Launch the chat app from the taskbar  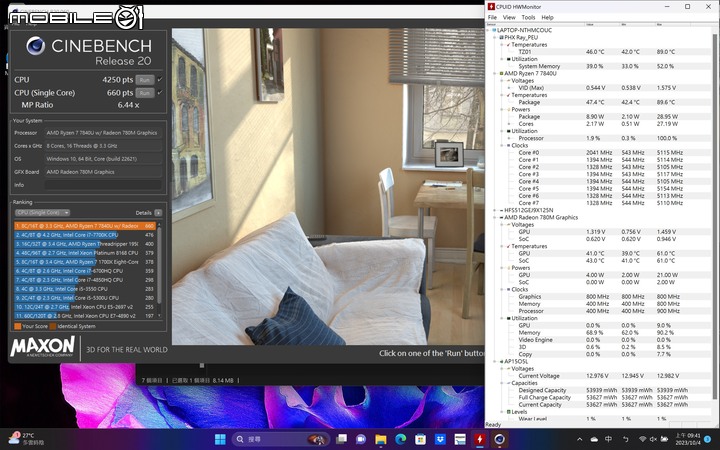[361, 439]
